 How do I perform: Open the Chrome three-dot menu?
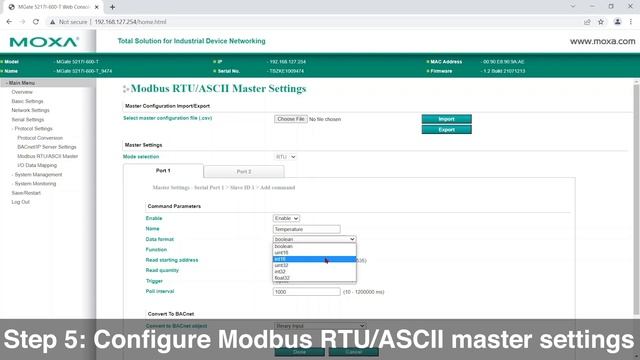point(631,22)
